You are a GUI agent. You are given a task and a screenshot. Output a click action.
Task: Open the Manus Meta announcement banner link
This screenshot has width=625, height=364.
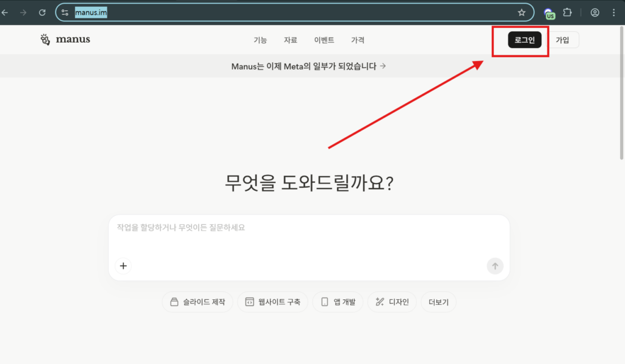pyautogui.click(x=308, y=66)
